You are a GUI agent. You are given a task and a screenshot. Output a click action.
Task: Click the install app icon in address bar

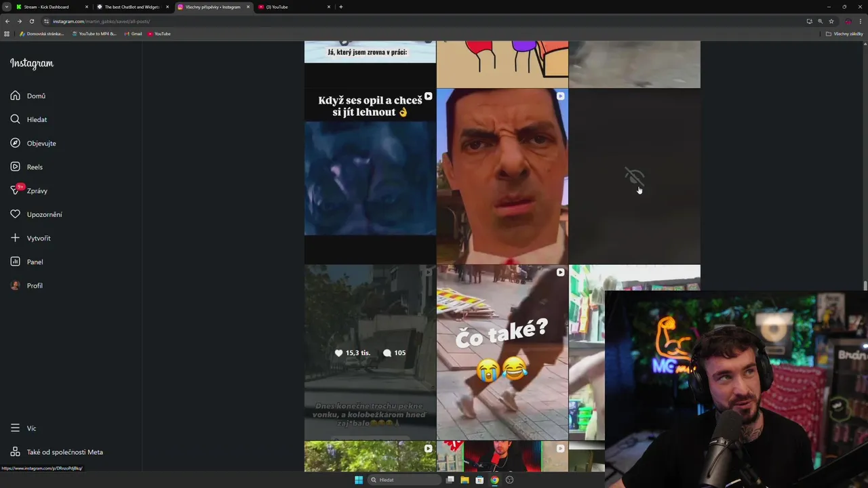coord(809,21)
